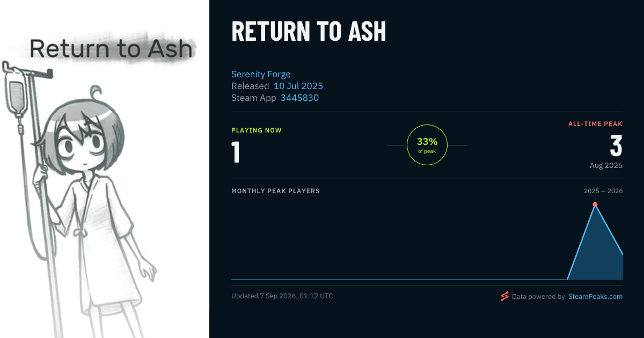This screenshot has width=644, height=338.
Task: Click the All-Time Peak value 3
Action: (616, 146)
